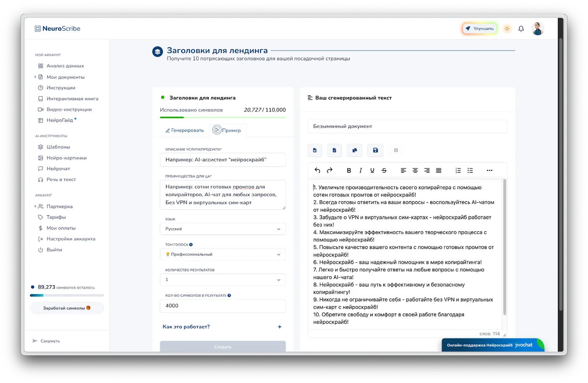Click the Улучшить upgrade button
This screenshot has width=588, height=383.
pyautogui.click(x=480, y=29)
